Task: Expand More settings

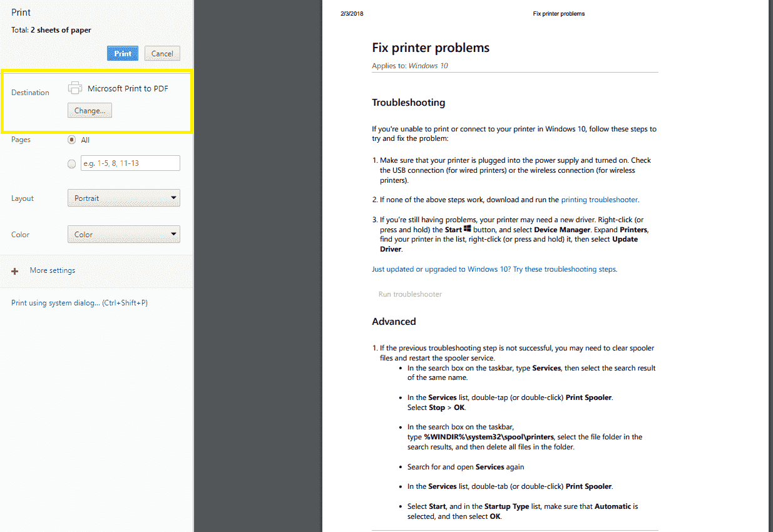Action: 52,270
